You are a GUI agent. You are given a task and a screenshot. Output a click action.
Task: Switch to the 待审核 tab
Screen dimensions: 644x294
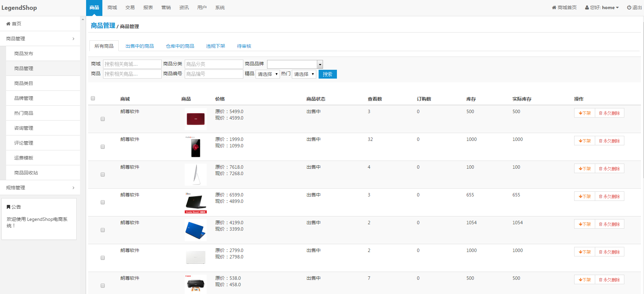click(244, 46)
